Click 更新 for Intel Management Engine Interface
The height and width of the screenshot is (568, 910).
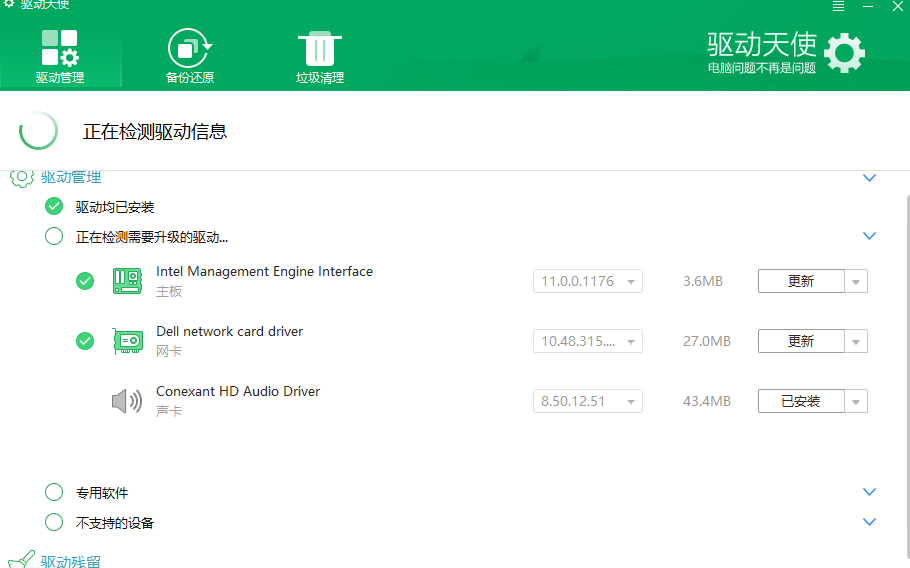pos(801,281)
